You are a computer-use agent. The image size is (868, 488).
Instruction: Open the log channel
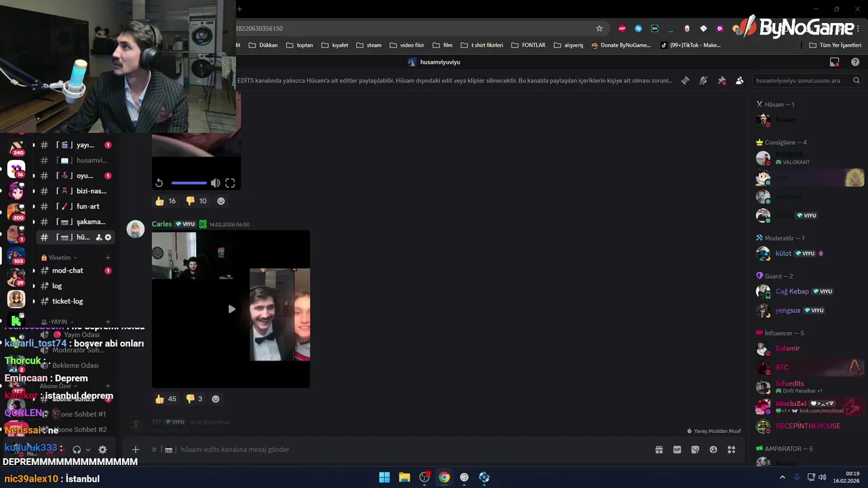(x=75, y=286)
